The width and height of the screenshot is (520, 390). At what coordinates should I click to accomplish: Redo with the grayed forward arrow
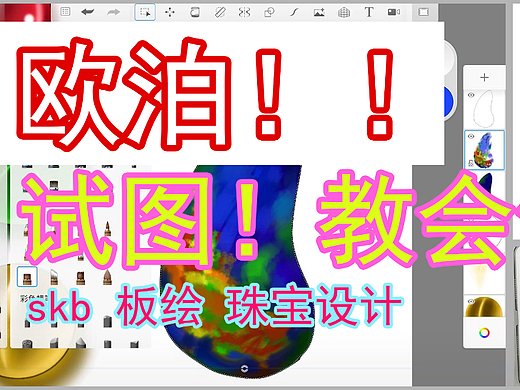(x=113, y=12)
